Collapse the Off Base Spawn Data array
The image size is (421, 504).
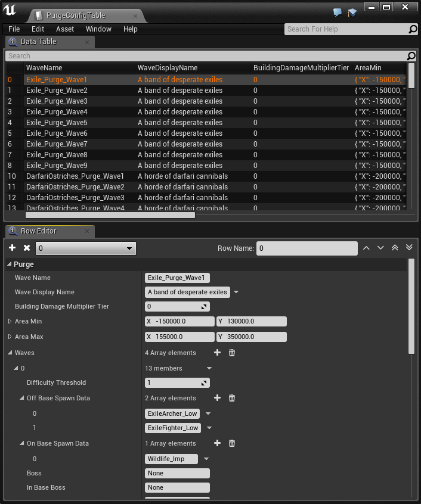click(21, 398)
